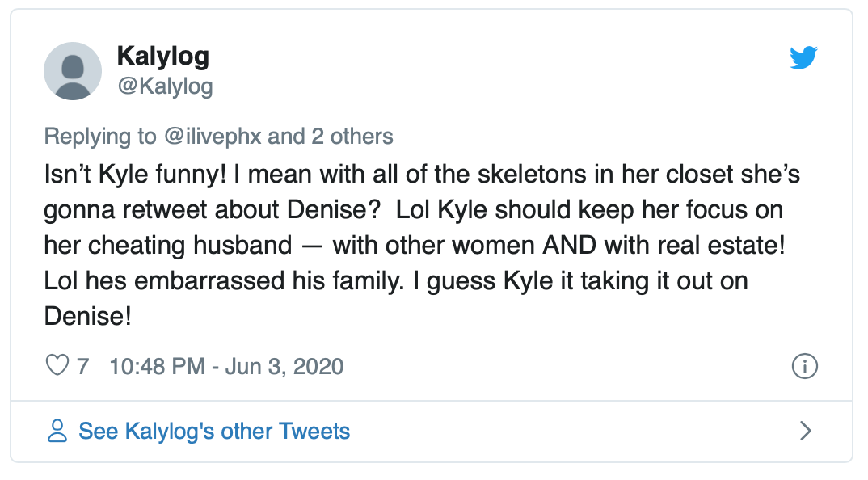Click the @Kalylog handle
Screen dimensions: 868x480
pos(165,86)
